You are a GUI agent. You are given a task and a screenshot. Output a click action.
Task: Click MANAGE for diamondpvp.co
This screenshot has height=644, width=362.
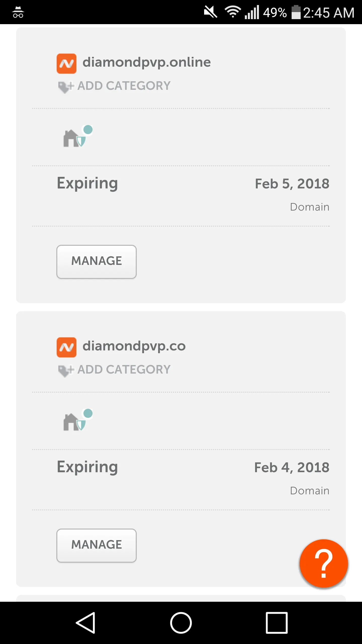click(x=97, y=545)
